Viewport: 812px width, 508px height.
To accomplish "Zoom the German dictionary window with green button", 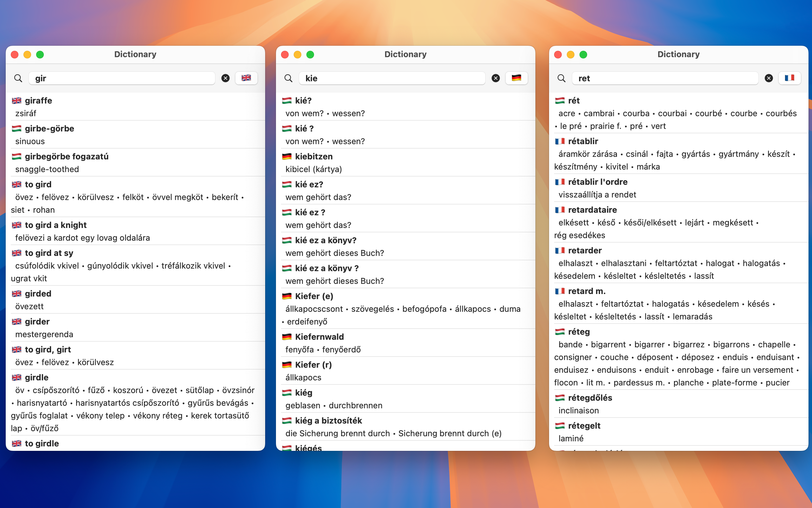I will (x=310, y=54).
